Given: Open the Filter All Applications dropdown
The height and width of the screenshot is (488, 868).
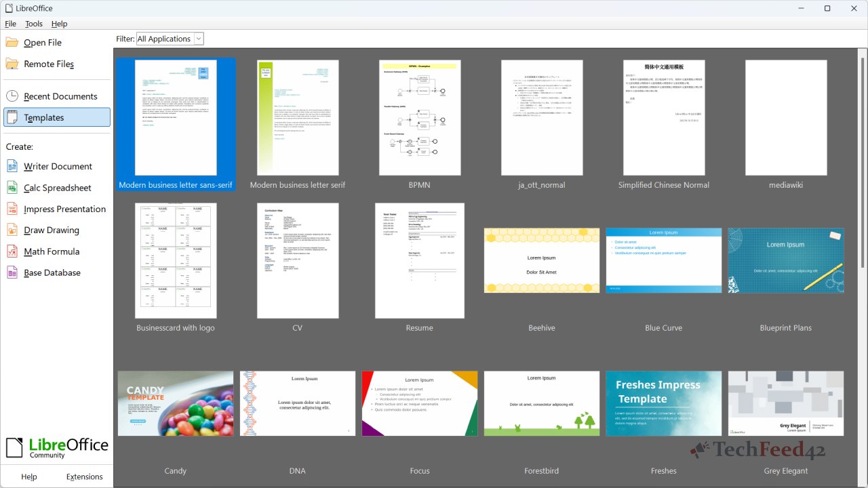Looking at the screenshot, I should (x=170, y=39).
